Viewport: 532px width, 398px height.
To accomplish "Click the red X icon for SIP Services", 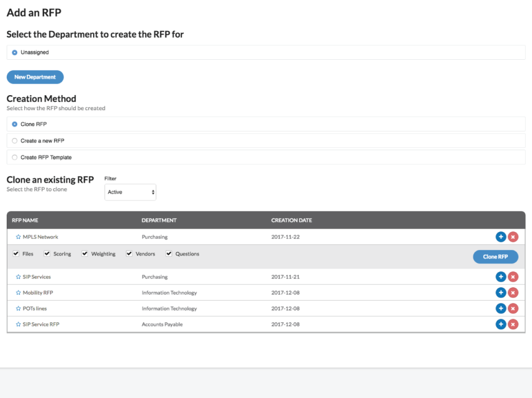I will [x=513, y=277].
